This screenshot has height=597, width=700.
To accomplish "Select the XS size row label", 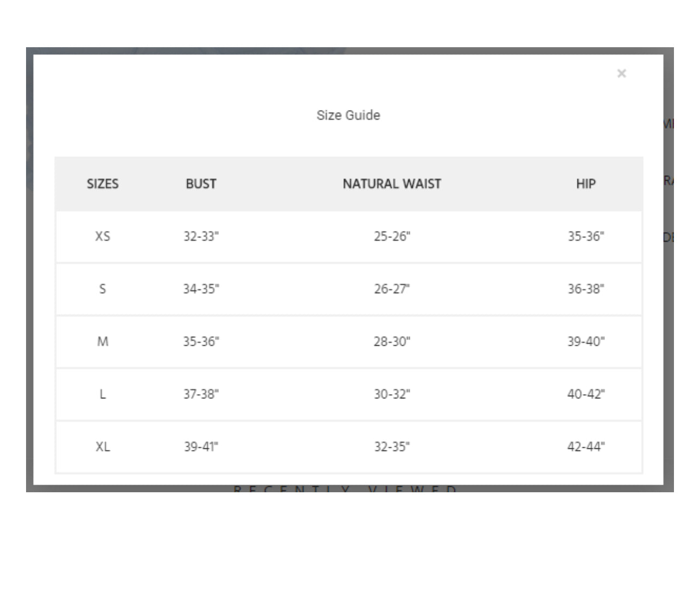I will (x=103, y=237).
